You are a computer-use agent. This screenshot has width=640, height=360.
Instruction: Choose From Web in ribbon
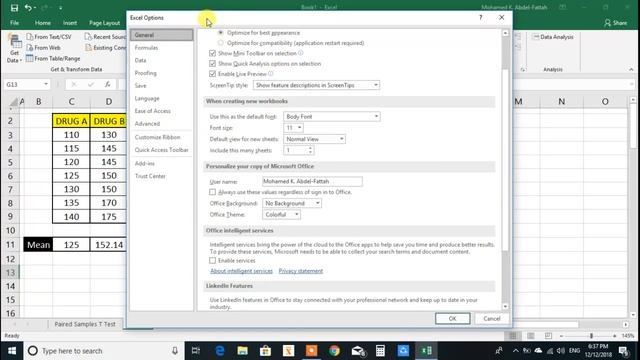coord(44,48)
